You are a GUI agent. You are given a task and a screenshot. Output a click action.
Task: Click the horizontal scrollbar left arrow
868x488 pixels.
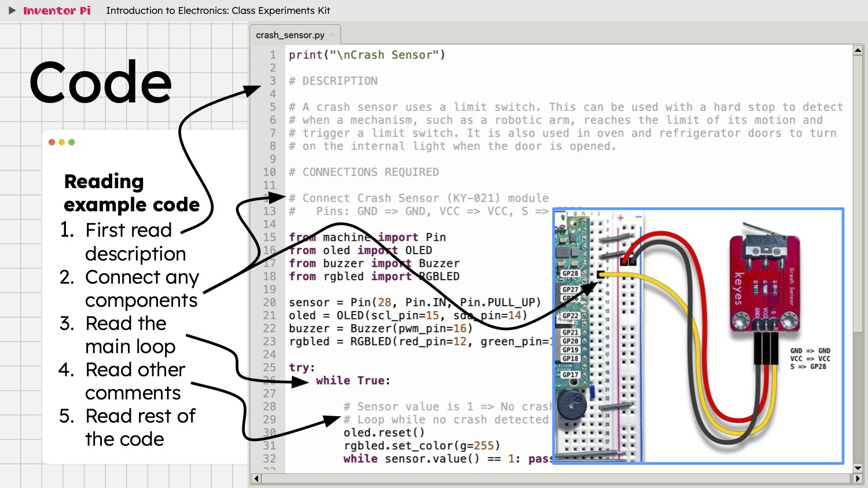(x=256, y=478)
